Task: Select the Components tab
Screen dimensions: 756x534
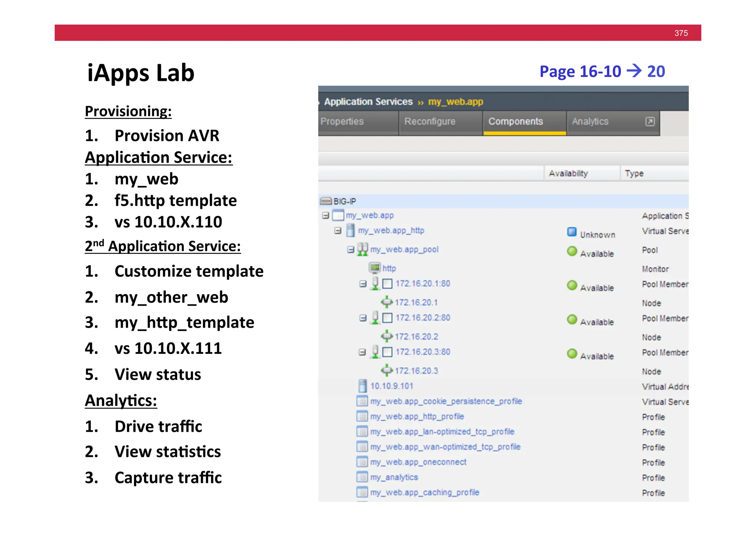Action: pyautogui.click(x=525, y=123)
